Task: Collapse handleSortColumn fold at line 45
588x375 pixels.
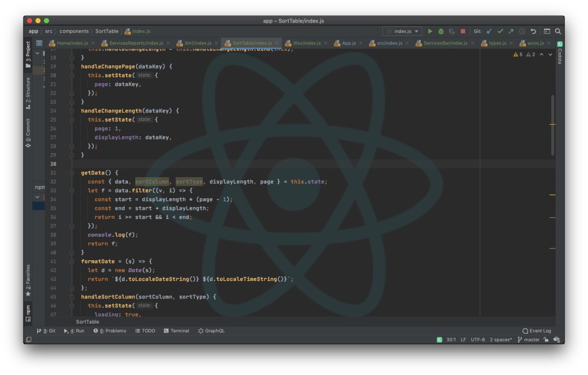Action: (72, 297)
